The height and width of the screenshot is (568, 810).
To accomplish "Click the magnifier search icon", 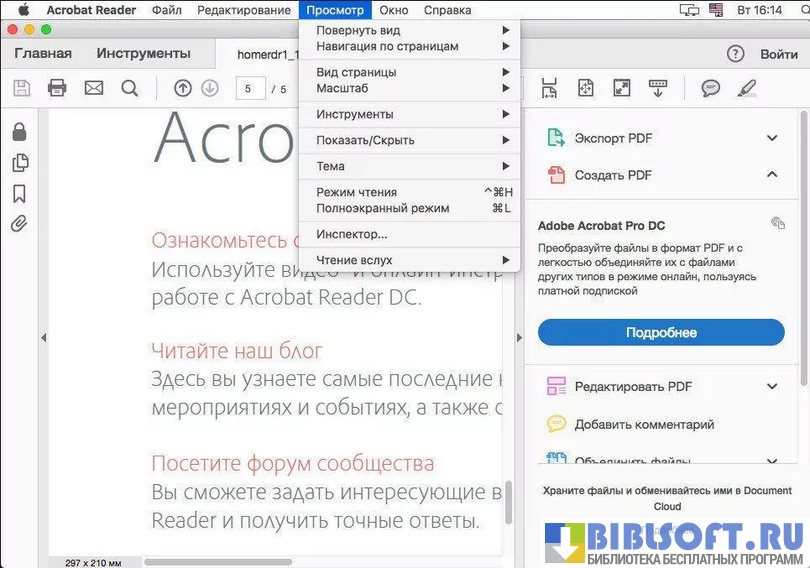I will coord(129,88).
